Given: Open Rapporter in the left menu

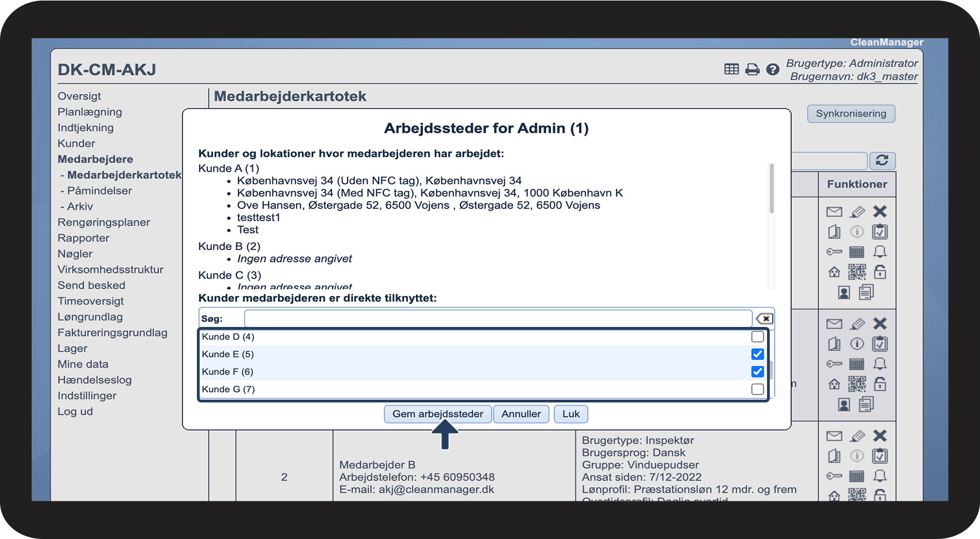Looking at the screenshot, I should [84, 238].
